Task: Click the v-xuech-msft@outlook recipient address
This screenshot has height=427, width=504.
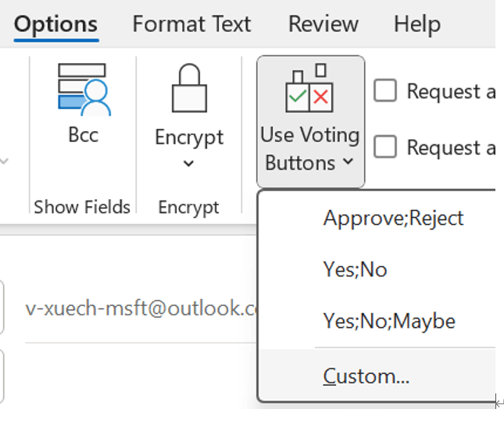Action: coord(141,308)
